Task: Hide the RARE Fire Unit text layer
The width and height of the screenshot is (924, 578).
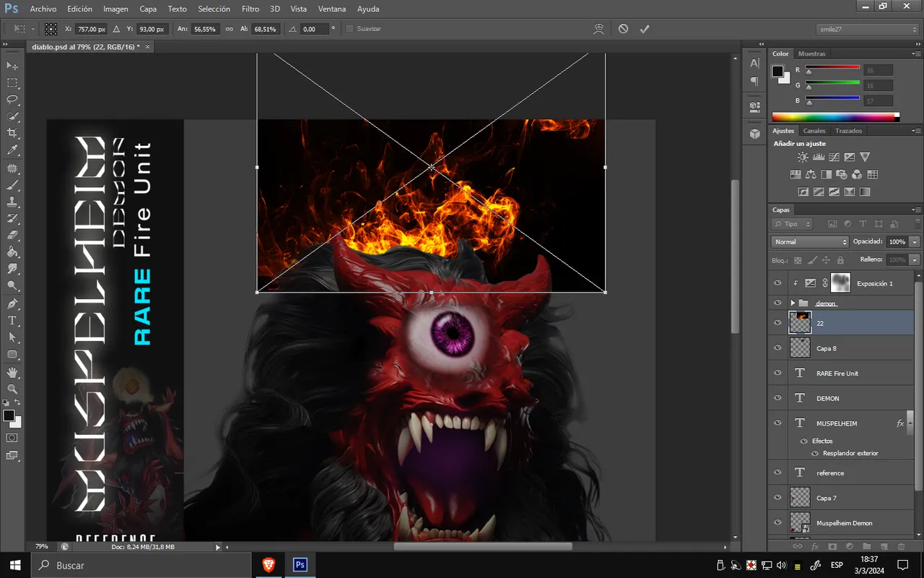Action: [777, 373]
